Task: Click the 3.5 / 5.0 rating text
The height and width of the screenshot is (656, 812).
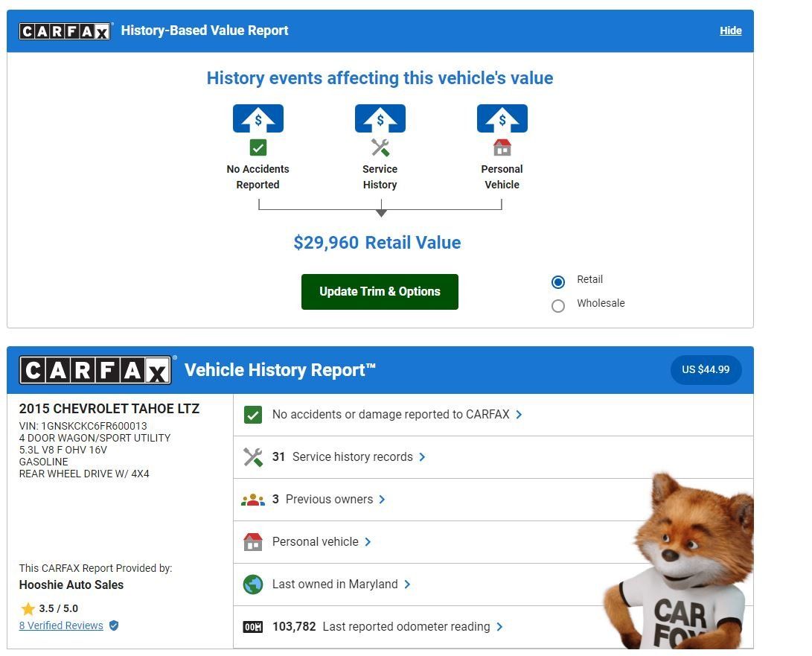Action: pos(59,608)
